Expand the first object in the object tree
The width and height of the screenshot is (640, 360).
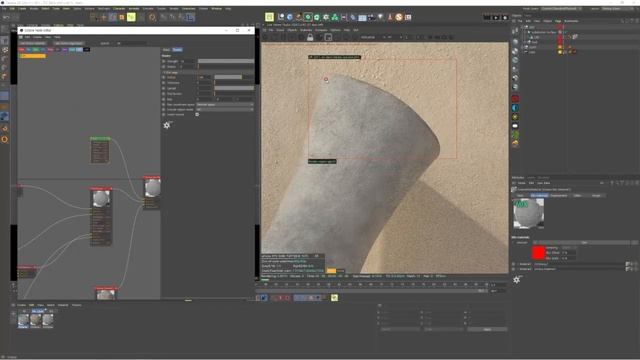(522, 27)
